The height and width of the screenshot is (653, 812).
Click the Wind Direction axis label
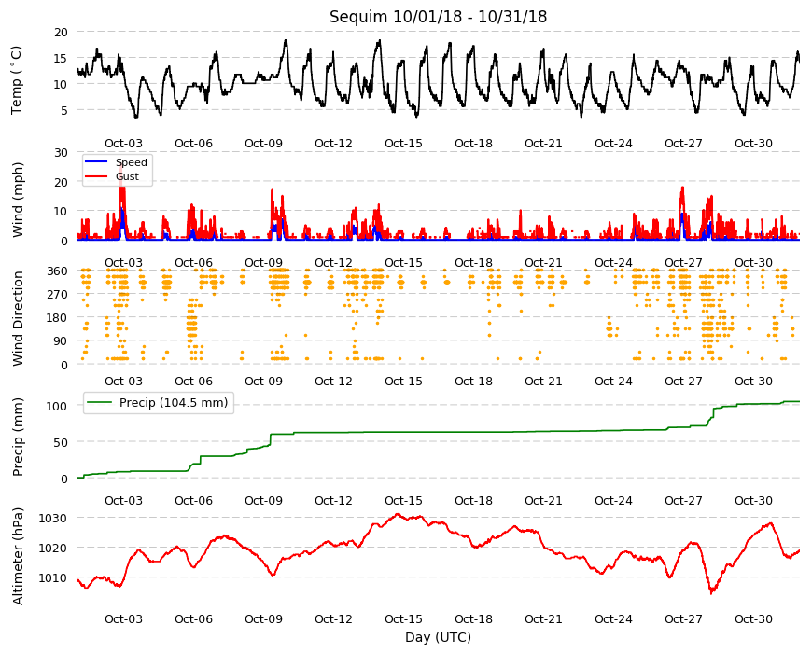pyautogui.click(x=18, y=318)
